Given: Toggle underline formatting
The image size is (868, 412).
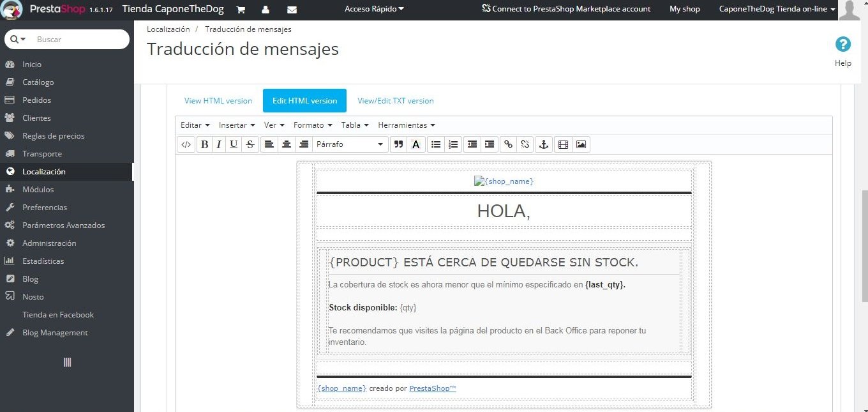Looking at the screenshot, I should pyautogui.click(x=234, y=144).
